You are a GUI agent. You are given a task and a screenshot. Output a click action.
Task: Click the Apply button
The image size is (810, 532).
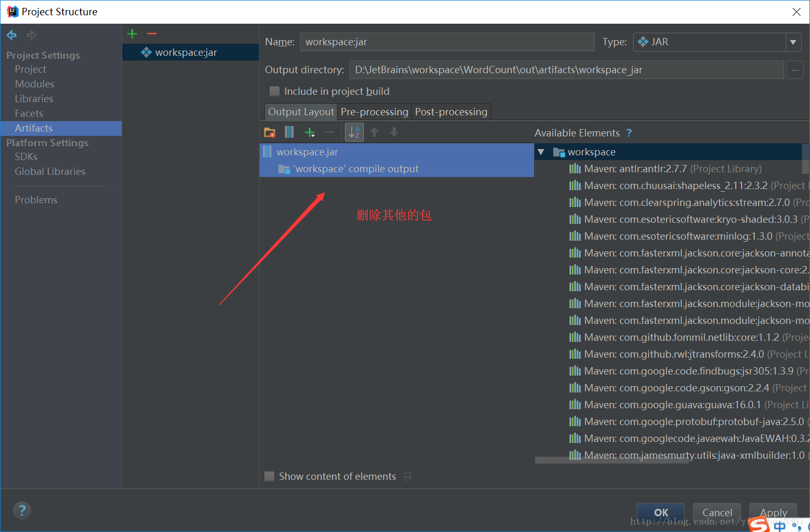pos(773,513)
